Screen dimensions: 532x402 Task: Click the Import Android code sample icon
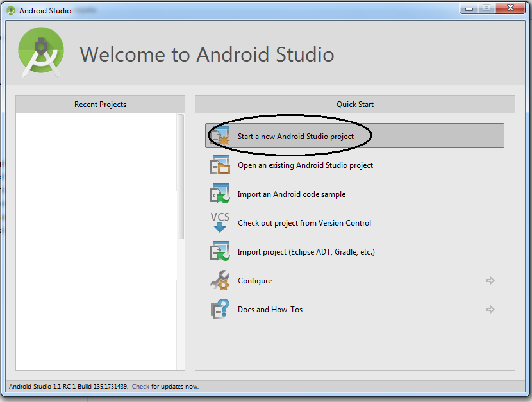point(220,194)
